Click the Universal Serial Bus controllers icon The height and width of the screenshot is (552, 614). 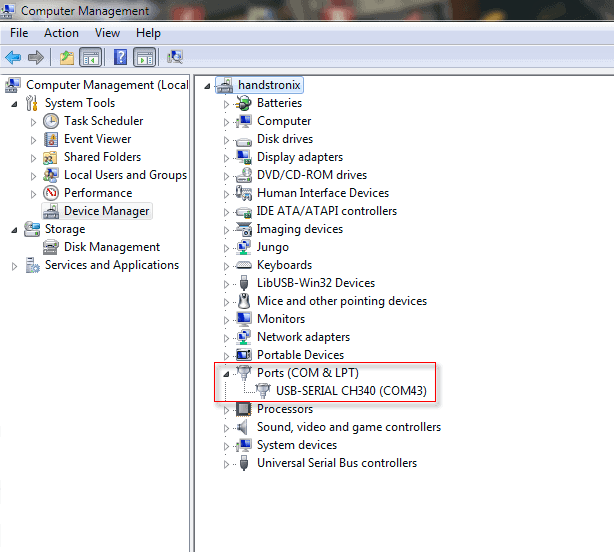244,463
